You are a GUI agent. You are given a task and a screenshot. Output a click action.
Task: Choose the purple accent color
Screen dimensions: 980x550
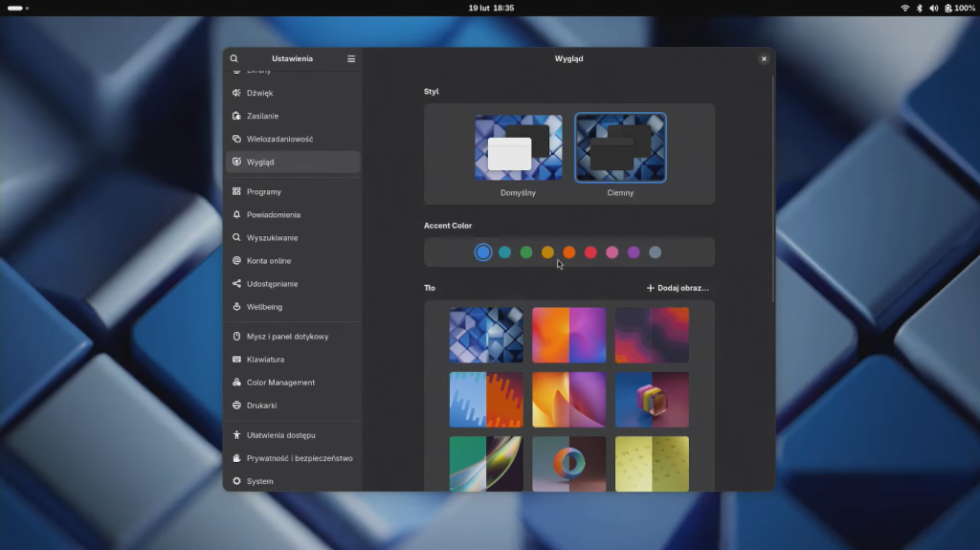634,253
